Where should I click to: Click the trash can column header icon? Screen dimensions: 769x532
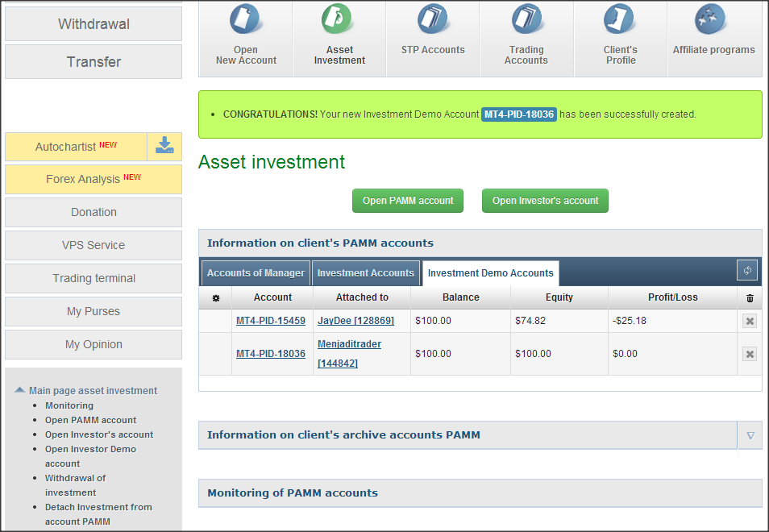[x=750, y=297]
